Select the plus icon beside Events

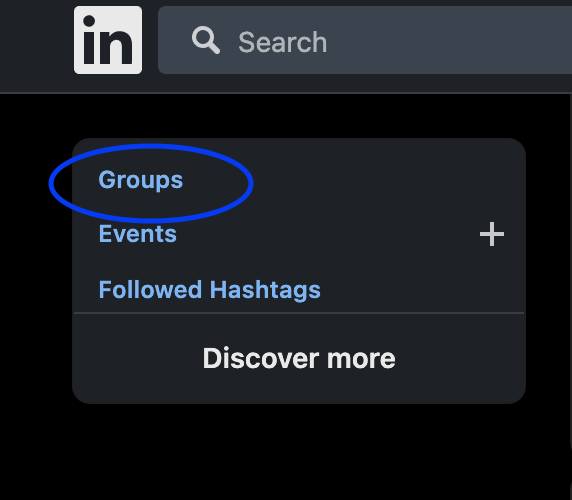point(492,234)
